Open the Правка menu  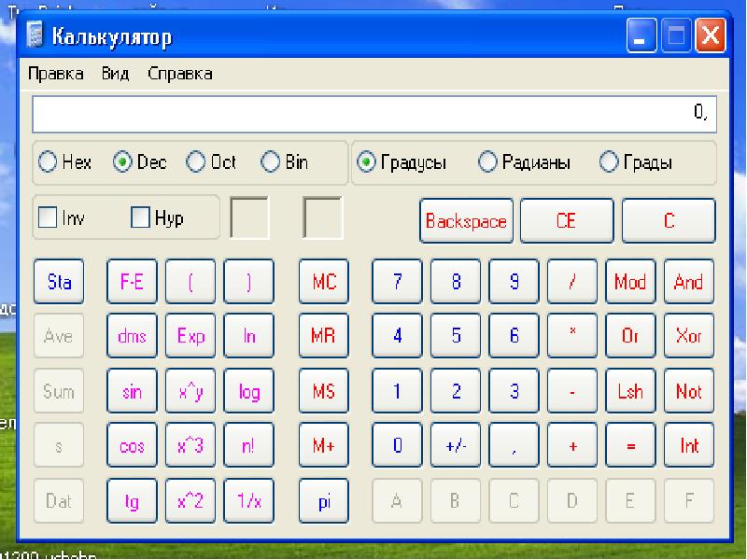(x=55, y=74)
